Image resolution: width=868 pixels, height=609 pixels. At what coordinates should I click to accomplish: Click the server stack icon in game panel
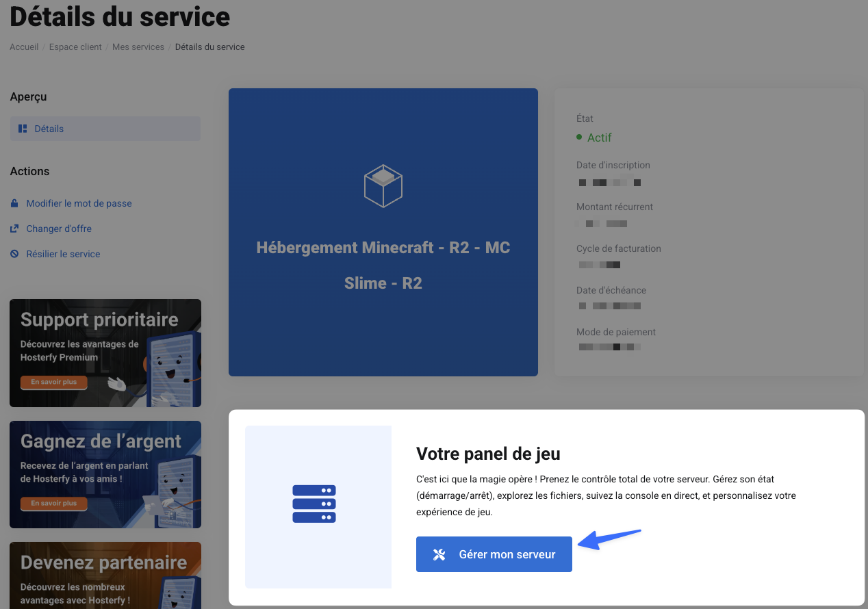(x=314, y=504)
